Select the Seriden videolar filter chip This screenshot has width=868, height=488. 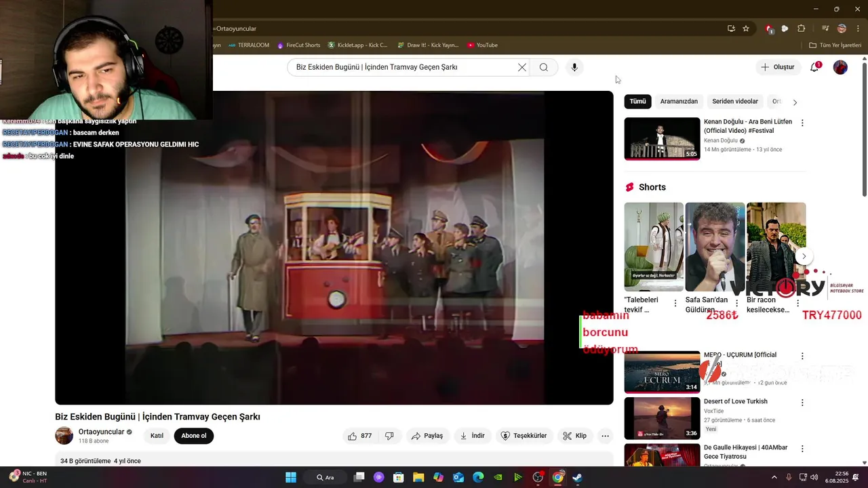click(x=735, y=102)
